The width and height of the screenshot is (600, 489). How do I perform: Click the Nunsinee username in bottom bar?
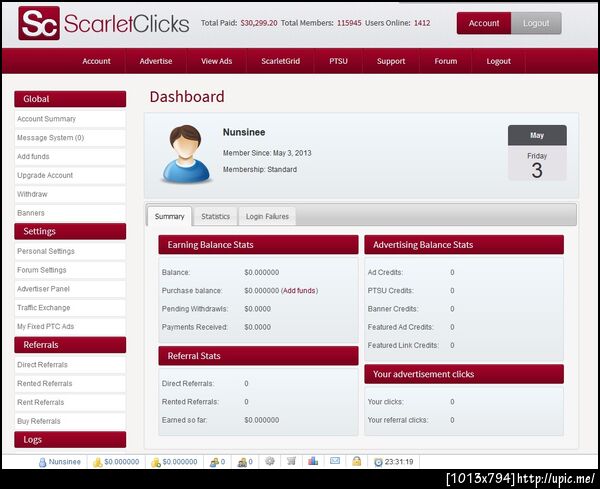coord(65,462)
